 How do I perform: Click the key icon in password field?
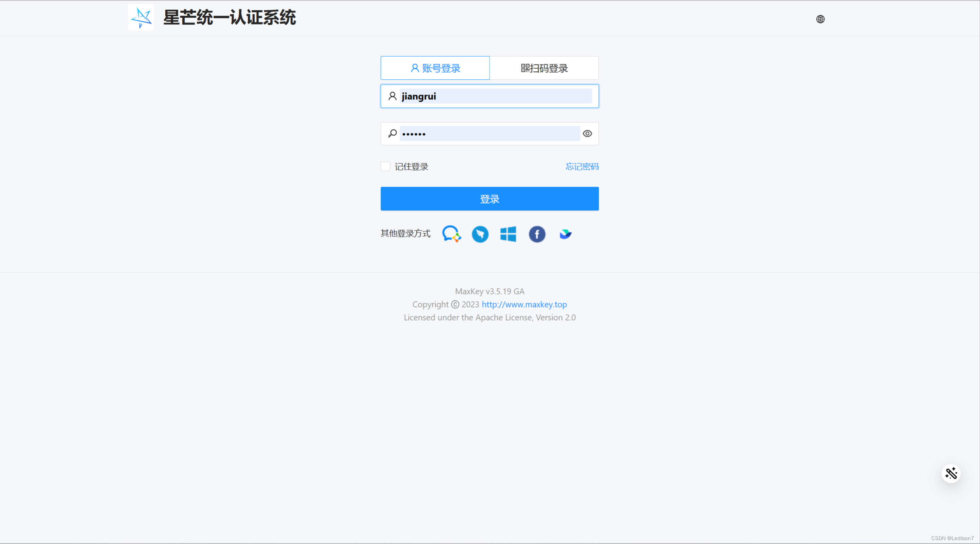coord(392,134)
